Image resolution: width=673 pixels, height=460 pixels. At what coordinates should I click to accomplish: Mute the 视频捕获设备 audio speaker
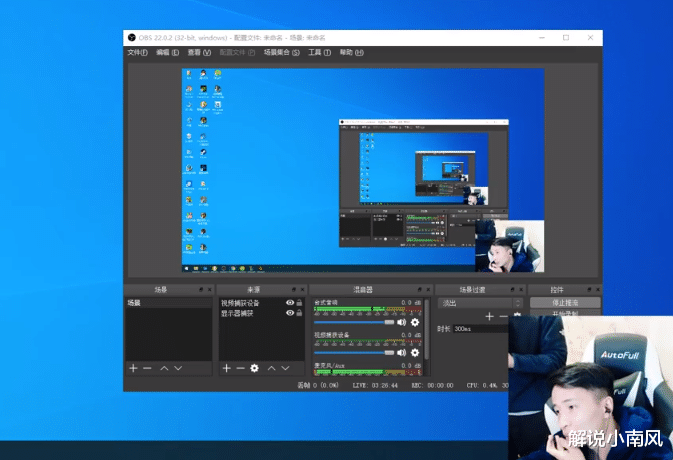click(x=402, y=352)
